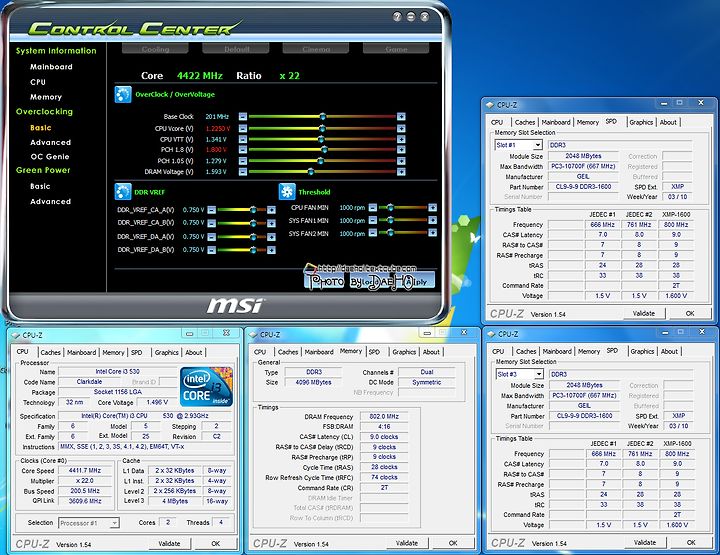Click the MSI logo in Control Center
This screenshot has width=720, height=555.
(235, 306)
